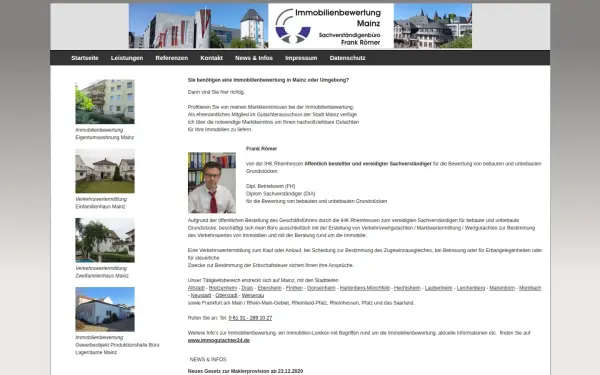Click the caption 'Eigentumswohnung Mainz'

click(105, 137)
